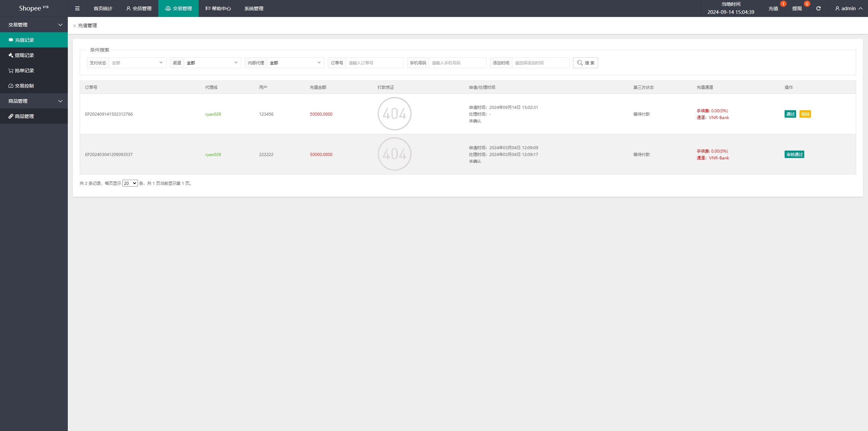Switch to 会员管理 top menu
Viewport: 868px width, 431px height.
[139, 8]
